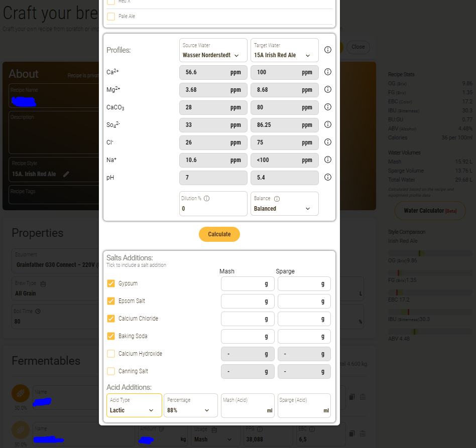Viewport: 476px width, 448px height.
Task: Tick the Canning Salt checkbox
Action: point(111,371)
